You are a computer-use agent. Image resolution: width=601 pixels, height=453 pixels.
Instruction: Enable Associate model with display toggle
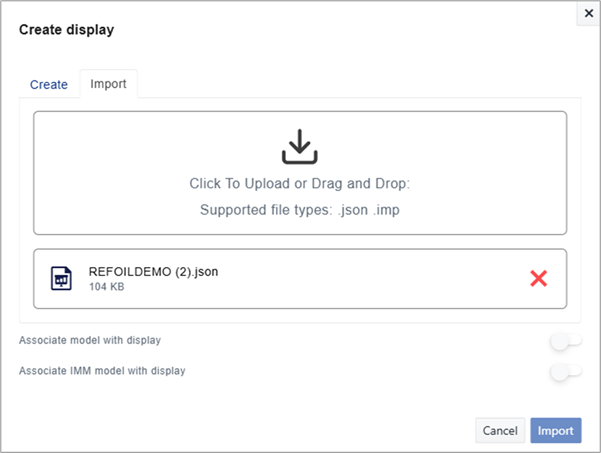[x=565, y=342]
